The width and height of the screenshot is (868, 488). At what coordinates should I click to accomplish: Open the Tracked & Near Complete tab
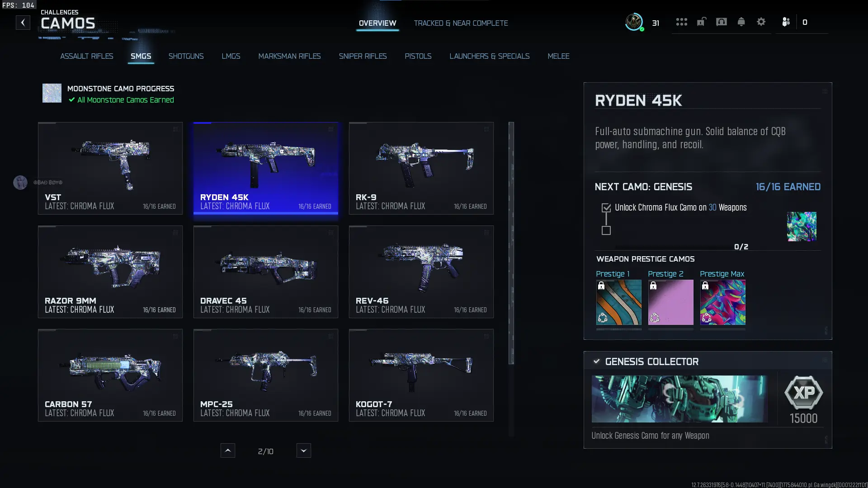pyautogui.click(x=461, y=23)
